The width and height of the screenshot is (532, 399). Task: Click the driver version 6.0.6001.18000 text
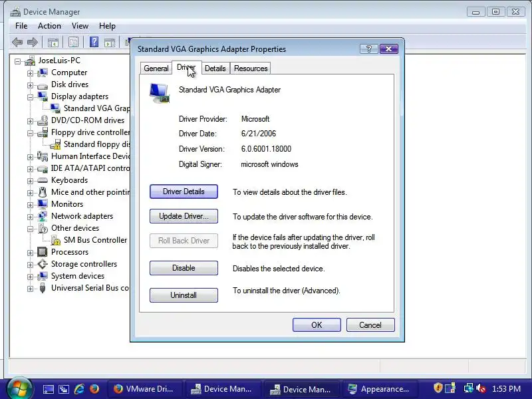(266, 149)
